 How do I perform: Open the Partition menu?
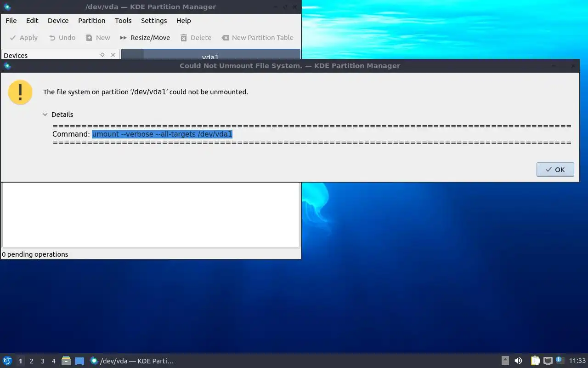[x=91, y=21]
